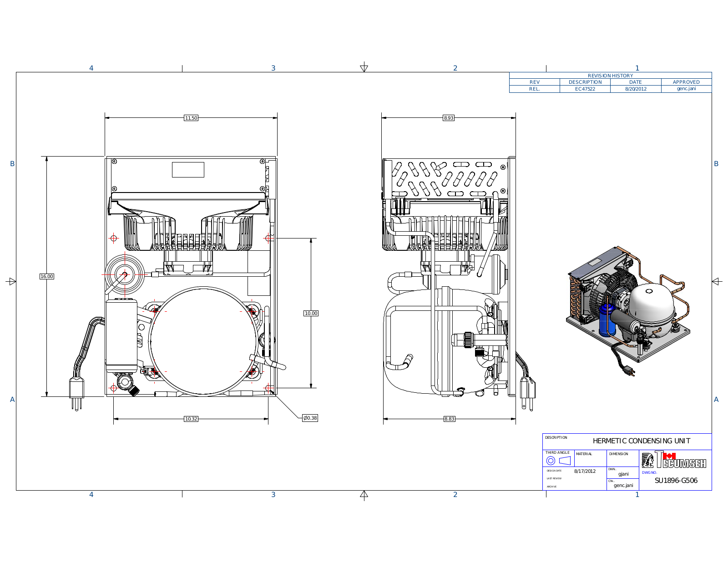Click the checked-by name genc.jani in the title block
Image resolution: width=728 pixels, height=563 pixels.
623,485
